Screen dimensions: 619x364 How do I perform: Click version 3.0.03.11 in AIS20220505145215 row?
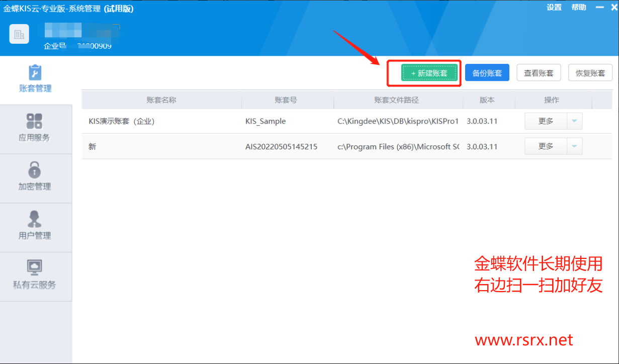482,147
